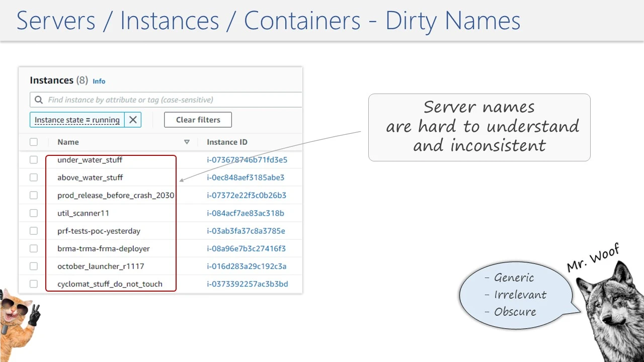
Task: Click the Generic Irrelevant Obscure speech bubble
Action: [515, 295]
